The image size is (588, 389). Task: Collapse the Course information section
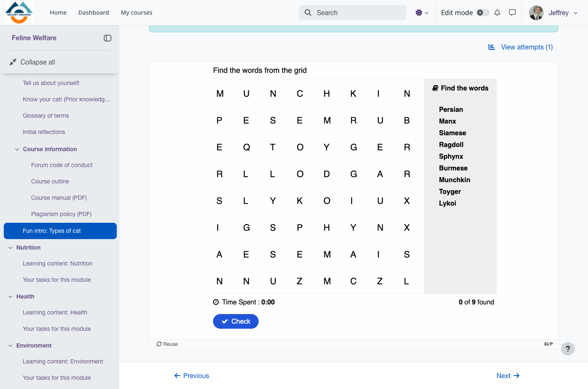point(17,149)
